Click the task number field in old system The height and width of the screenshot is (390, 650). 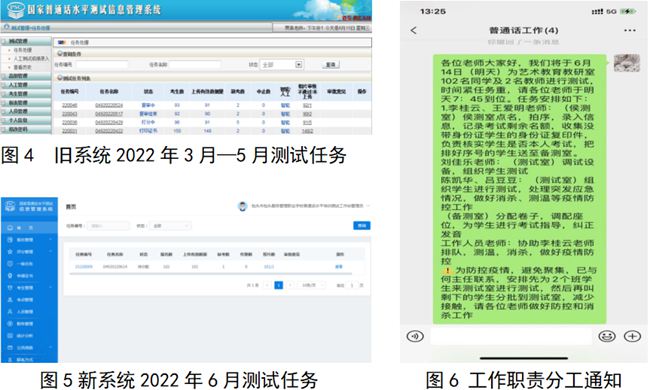[x=102, y=65]
